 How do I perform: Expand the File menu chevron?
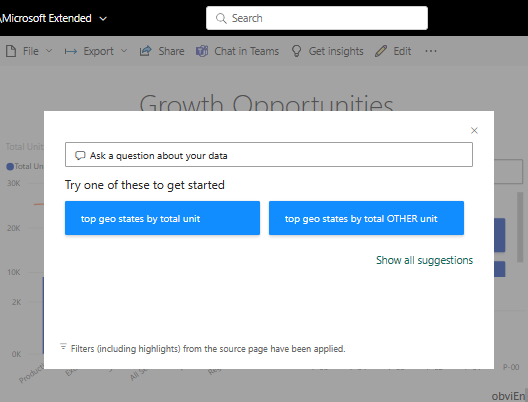49,51
